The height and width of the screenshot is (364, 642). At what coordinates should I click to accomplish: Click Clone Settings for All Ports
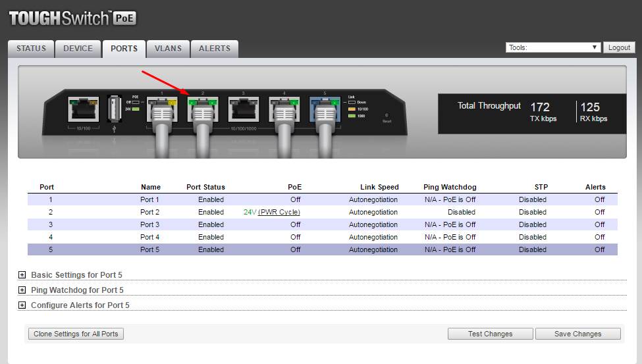76,334
